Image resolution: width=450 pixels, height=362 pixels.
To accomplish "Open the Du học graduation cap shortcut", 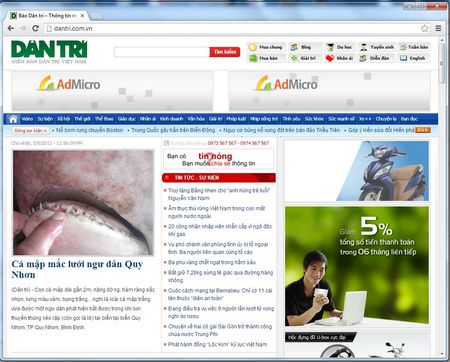I will (339, 47).
